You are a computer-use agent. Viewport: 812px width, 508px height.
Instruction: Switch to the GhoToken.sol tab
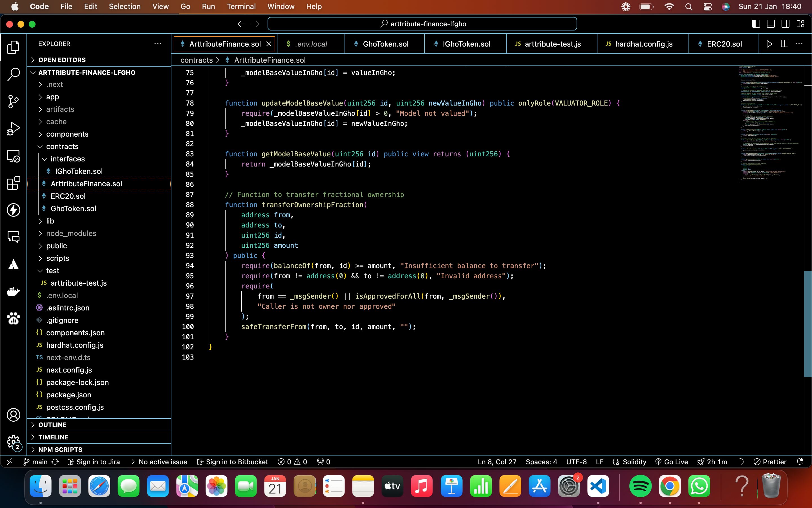click(x=385, y=44)
